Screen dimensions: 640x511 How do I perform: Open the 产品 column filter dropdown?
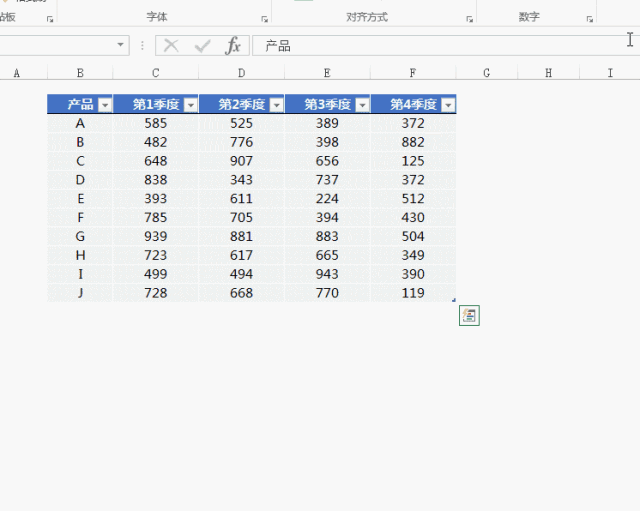click(105, 105)
